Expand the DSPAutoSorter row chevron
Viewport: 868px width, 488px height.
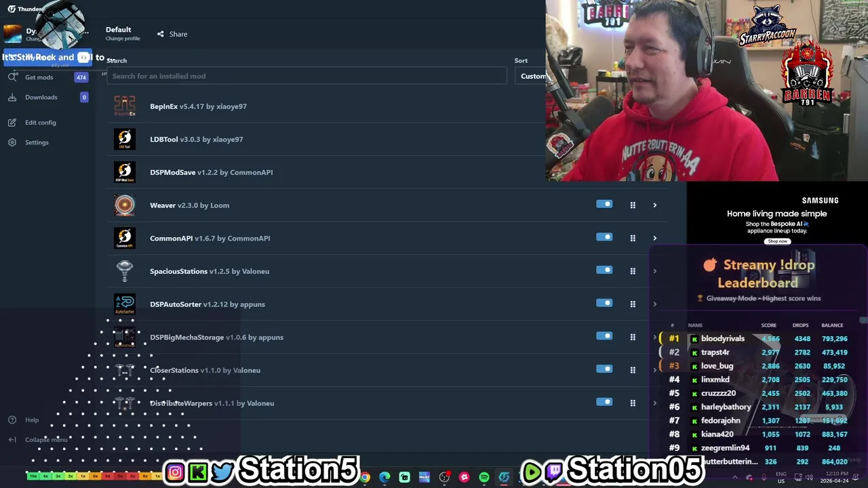pyautogui.click(x=654, y=304)
